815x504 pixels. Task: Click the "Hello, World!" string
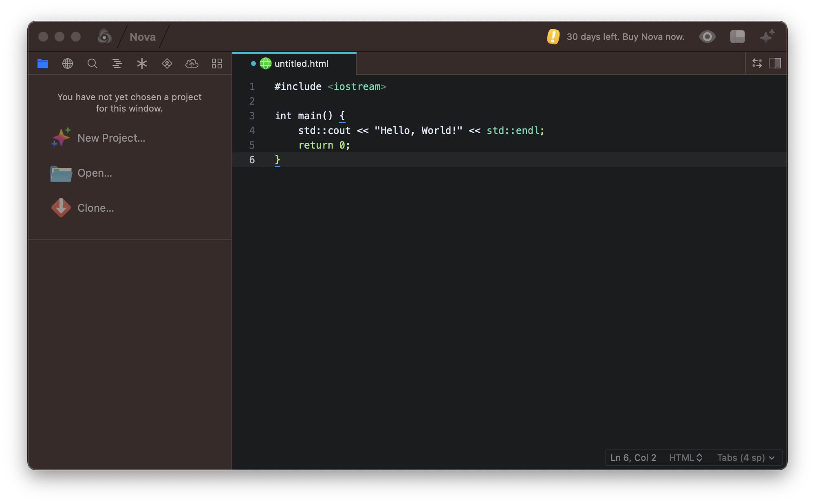(419, 131)
